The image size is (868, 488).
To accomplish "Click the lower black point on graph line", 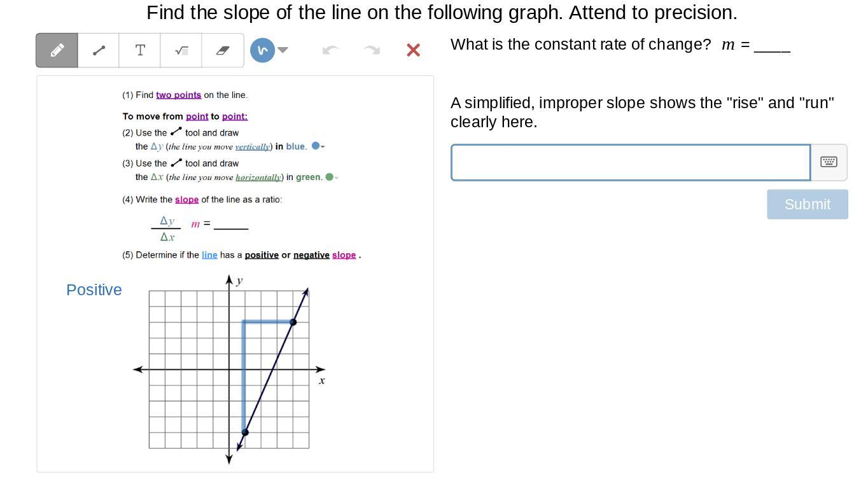I will 245,433.
